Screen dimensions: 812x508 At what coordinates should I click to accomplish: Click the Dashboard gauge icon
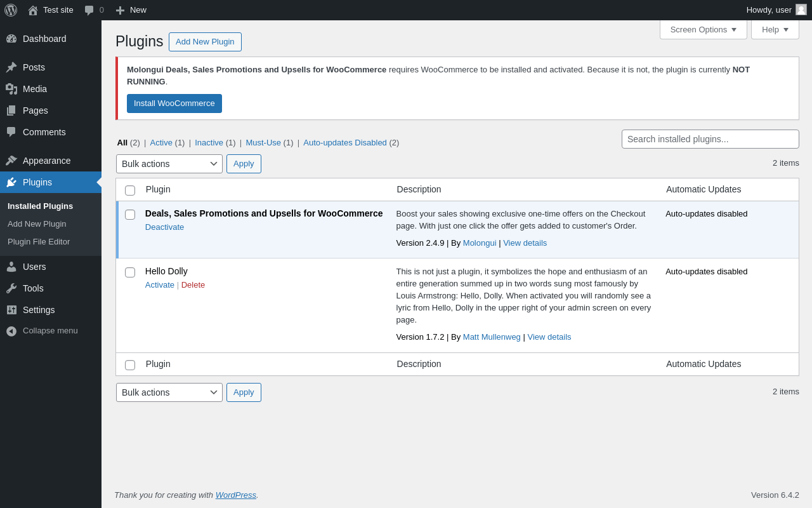11,39
